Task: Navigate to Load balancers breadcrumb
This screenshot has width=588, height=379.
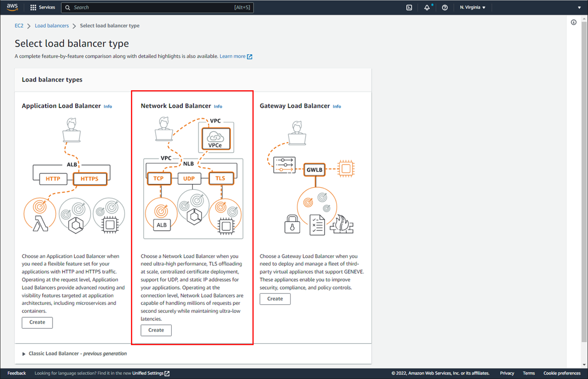Action: pyautogui.click(x=52, y=25)
